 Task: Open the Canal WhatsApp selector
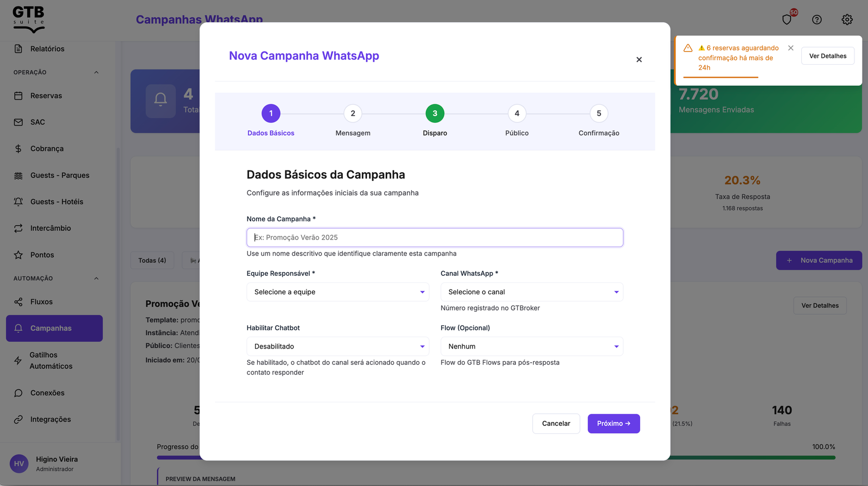tap(532, 292)
